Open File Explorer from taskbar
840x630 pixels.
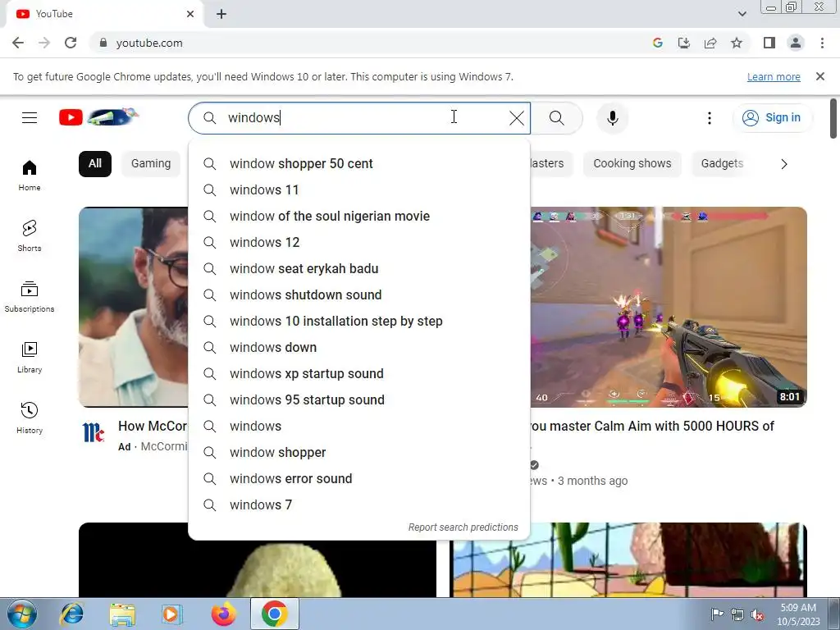122,614
